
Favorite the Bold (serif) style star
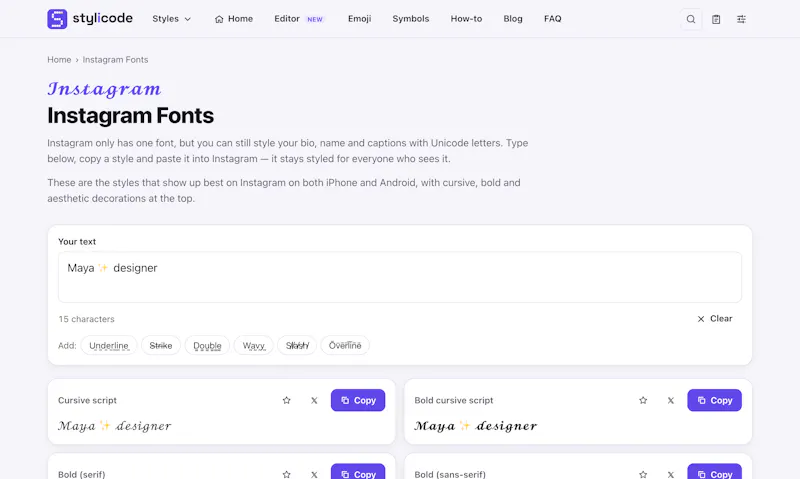click(x=287, y=474)
